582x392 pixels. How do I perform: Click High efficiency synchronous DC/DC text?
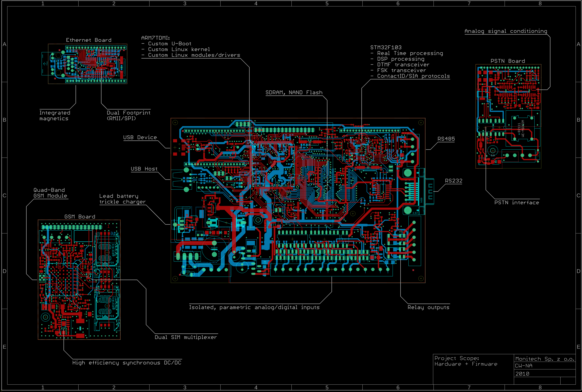pos(127,362)
